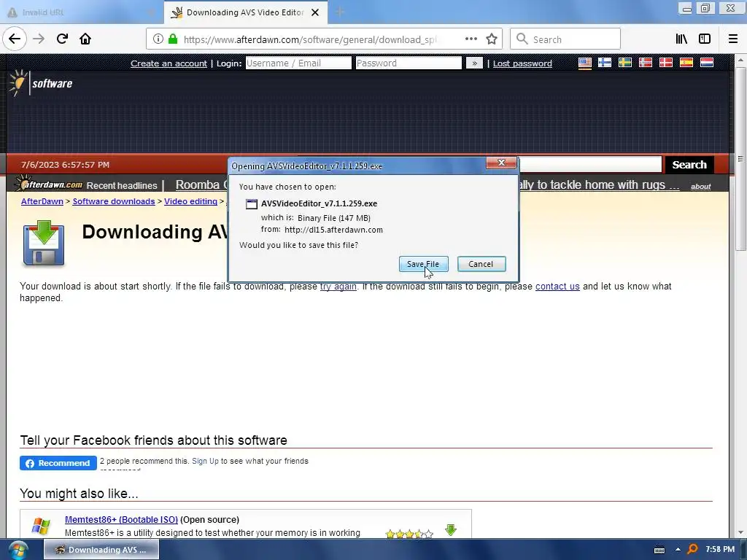Select the Norwegian flag language icon

[x=646, y=63]
